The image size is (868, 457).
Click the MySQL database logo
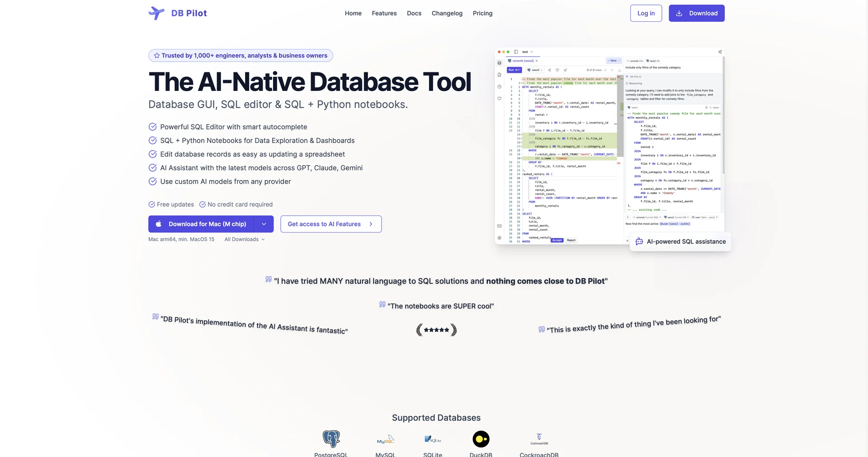click(x=386, y=439)
